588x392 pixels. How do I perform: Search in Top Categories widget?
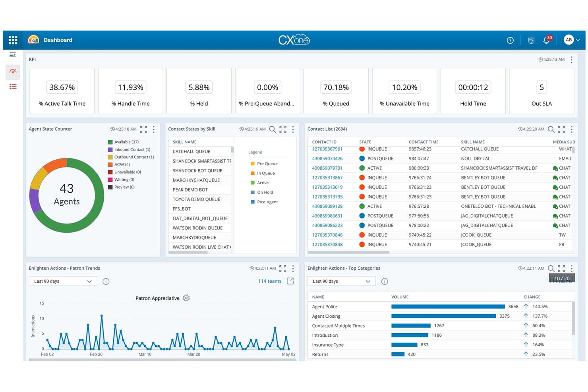551,268
